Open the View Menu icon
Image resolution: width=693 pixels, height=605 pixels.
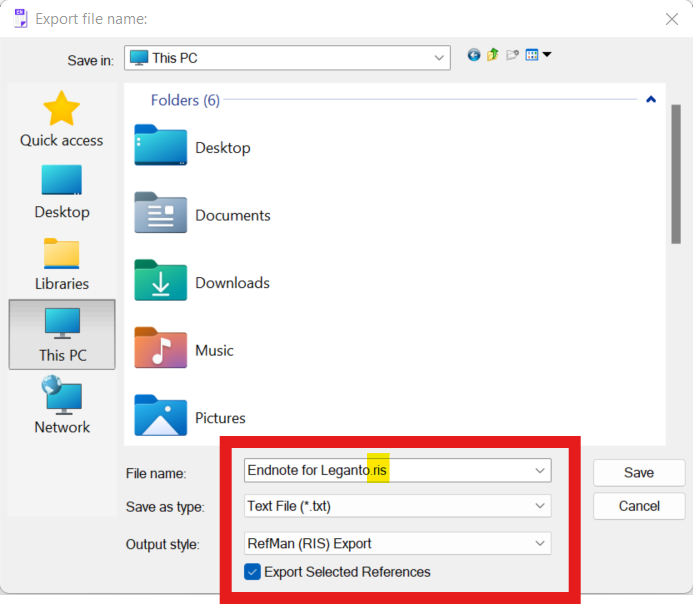[532, 55]
